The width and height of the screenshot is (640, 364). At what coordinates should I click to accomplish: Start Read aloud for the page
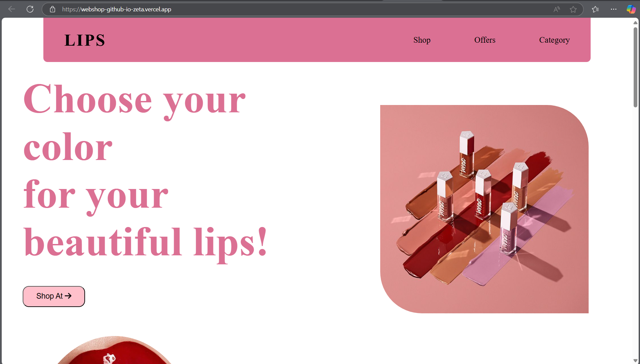coord(556,9)
